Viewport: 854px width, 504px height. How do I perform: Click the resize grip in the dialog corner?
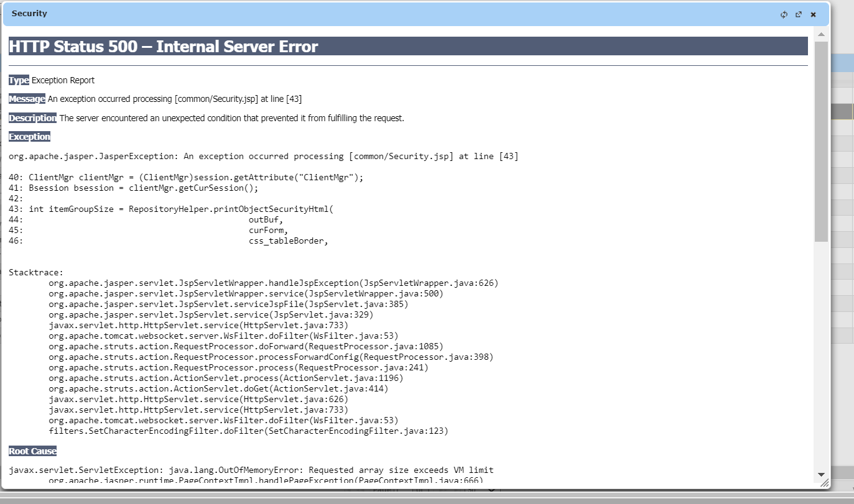[824, 483]
